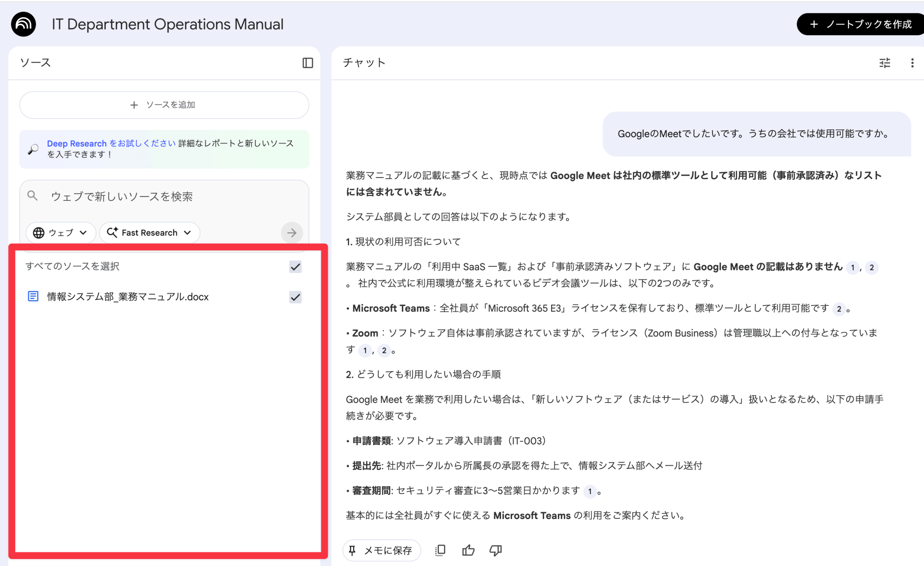Open the ウェブ source type chevron

pyautogui.click(x=83, y=232)
